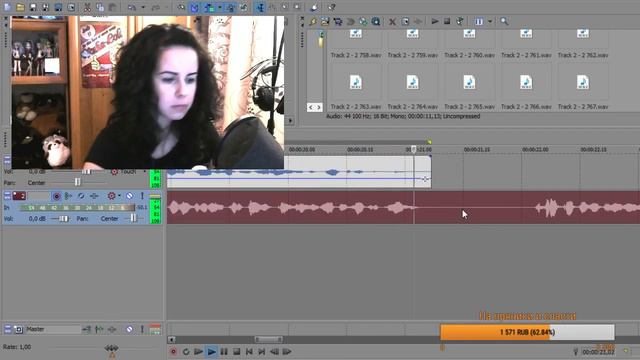
Task: Click the Project Properties icon
Action: [x=71, y=7]
